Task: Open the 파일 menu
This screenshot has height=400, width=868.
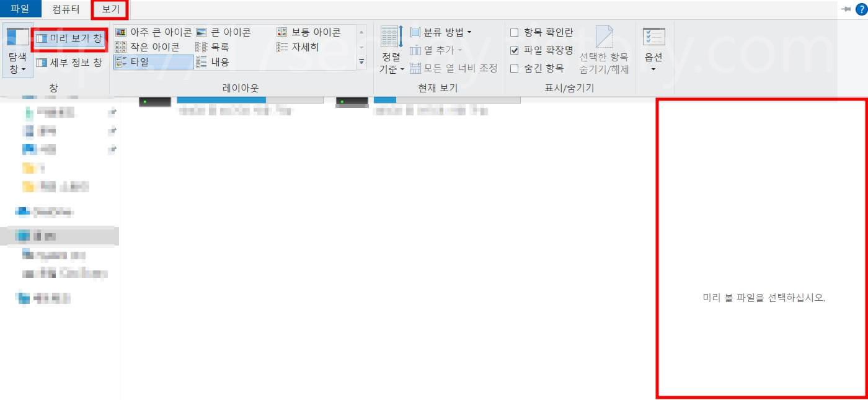Action: coord(20,9)
